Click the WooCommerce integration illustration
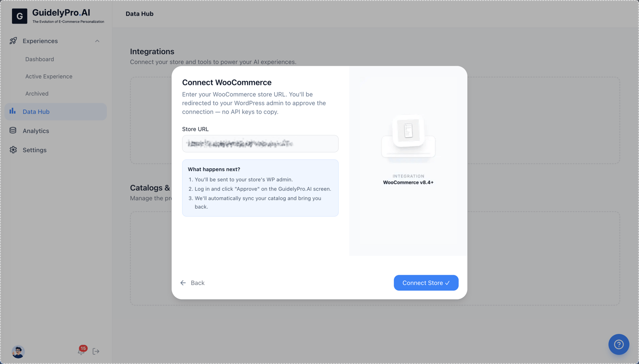639x364 pixels. (x=408, y=139)
